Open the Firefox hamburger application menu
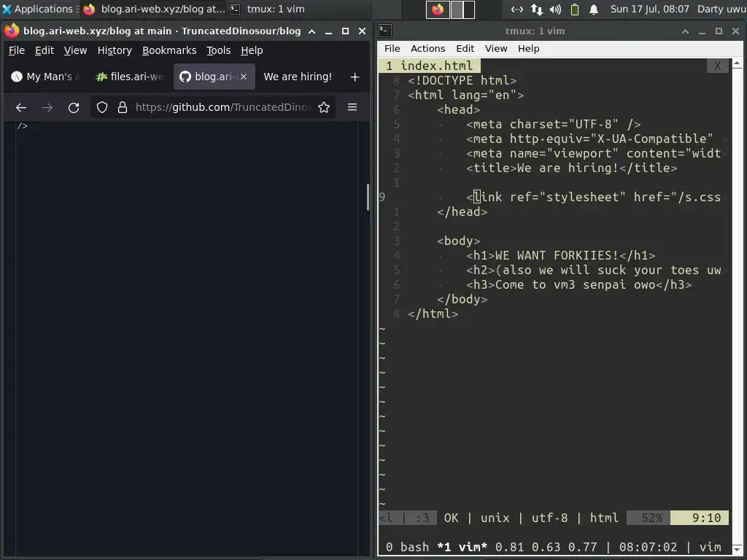Screen dimensions: 747x560 click(352, 108)
